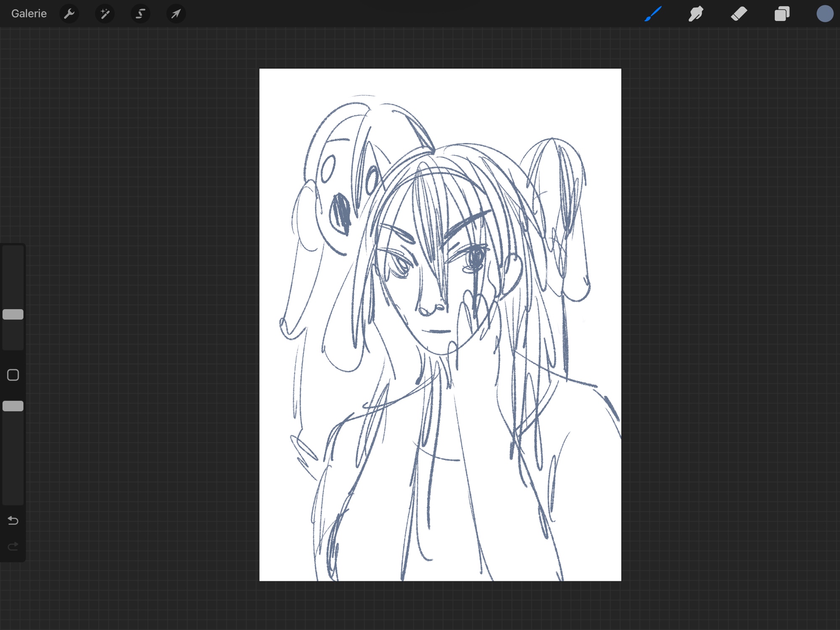
Task: Click the brush size slider handle
Action: coord(13,314)
